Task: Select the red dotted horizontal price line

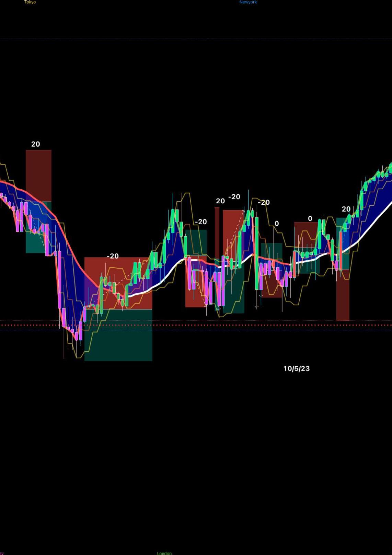Action: [x=196, y=325]
